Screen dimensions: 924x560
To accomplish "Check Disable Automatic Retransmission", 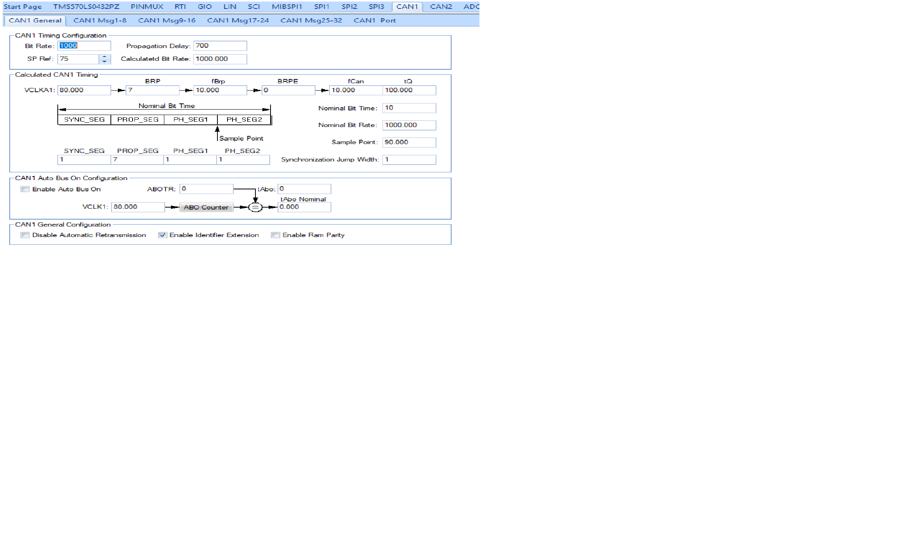I will 26,235.
